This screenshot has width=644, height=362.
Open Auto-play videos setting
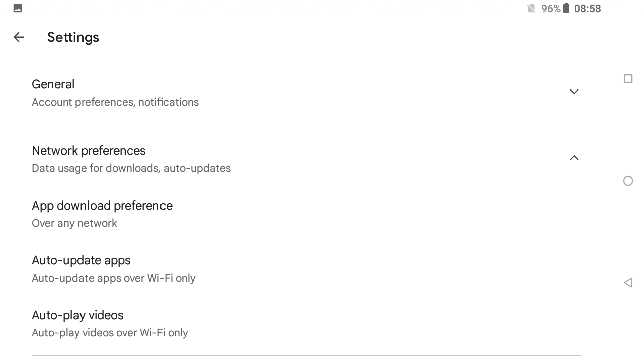coord(306,323)
